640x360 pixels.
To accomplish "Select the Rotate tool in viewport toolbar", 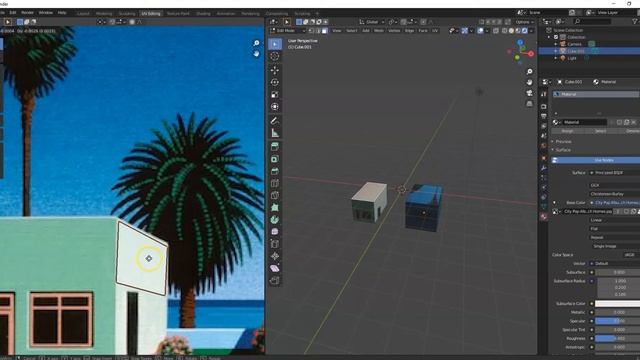I will pyautogui.click(x=275, y=82).
